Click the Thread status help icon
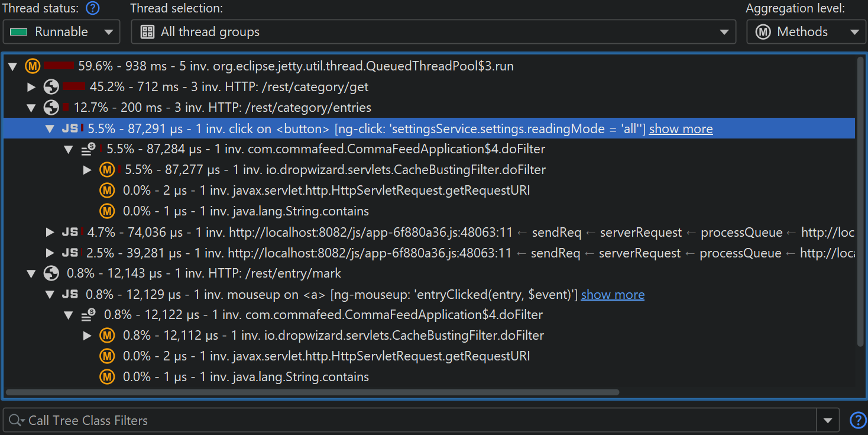This screenshot has width=868, height=435. click(x=92, y=9)
